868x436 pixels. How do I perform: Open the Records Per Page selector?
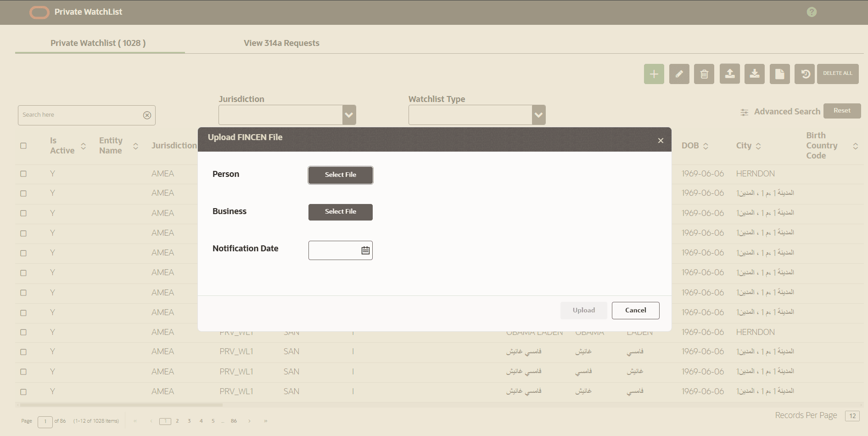(852, 416)
